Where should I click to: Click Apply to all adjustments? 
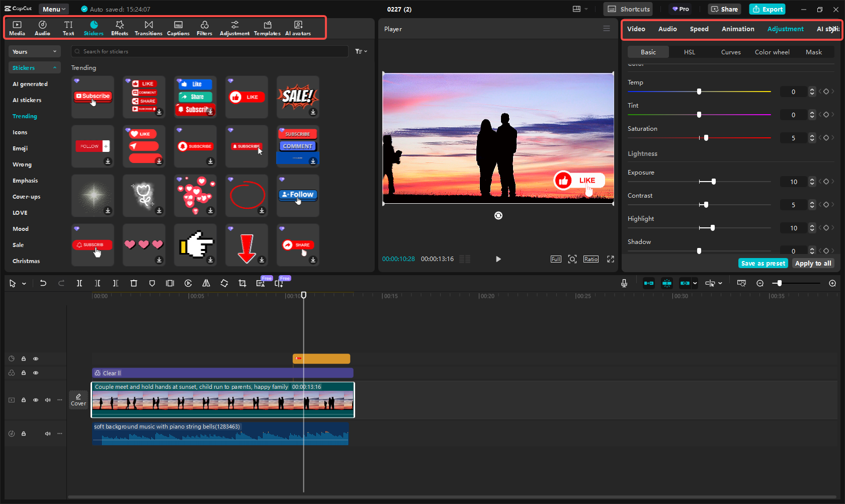(813, 263)
